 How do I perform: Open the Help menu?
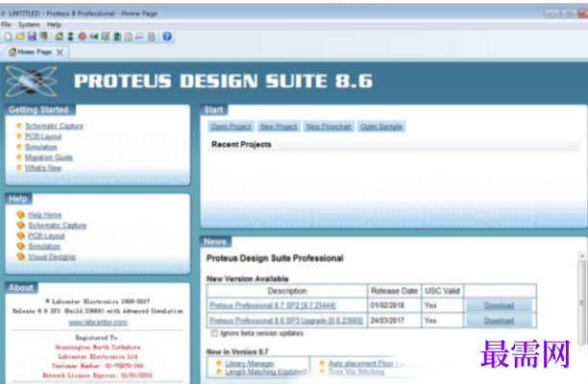coord(54,24)
